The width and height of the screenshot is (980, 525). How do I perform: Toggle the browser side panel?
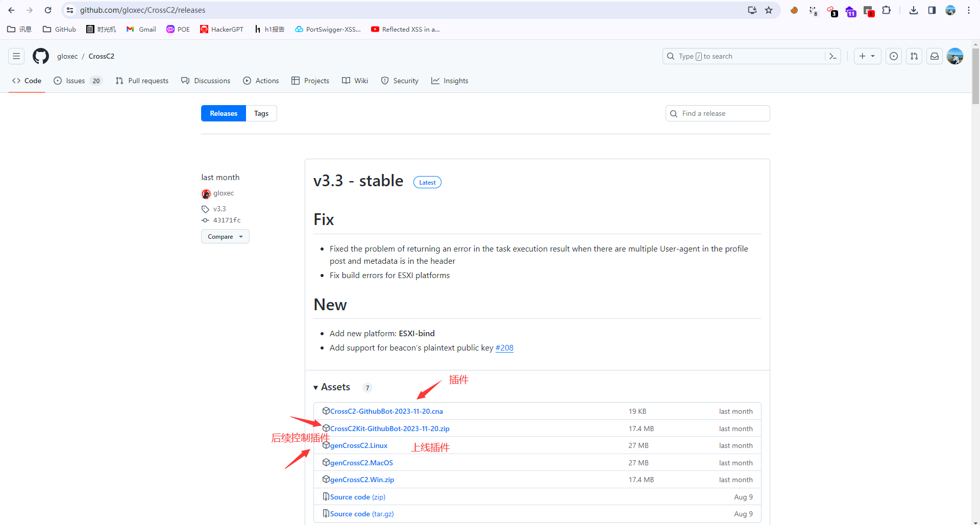point(932,10)
